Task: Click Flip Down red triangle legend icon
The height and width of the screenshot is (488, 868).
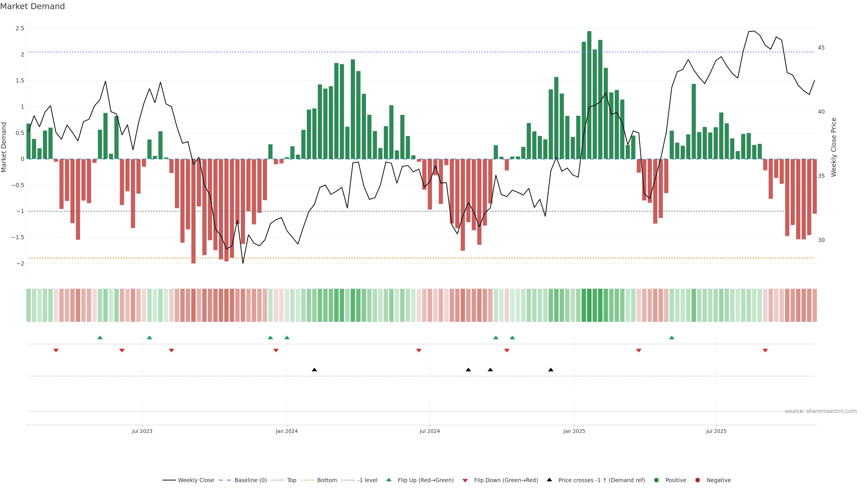Action: click(x=465, y=480)
